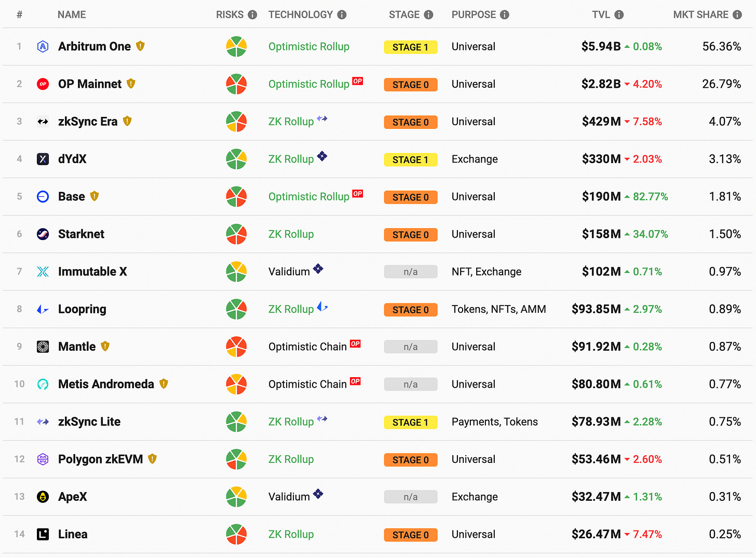The height and width of the screenshot is (558, 756).
Task: Click the Linea logo icon
Action: point(43,534)
